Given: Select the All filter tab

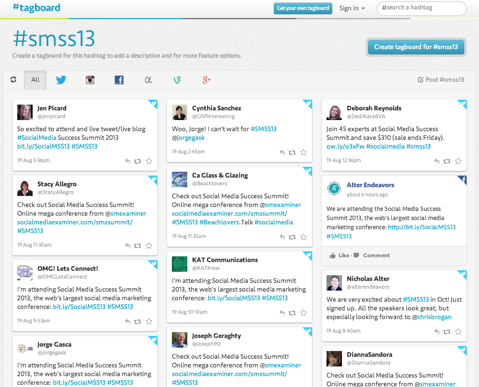Looking at the screenshot, I should pos(35,80).
